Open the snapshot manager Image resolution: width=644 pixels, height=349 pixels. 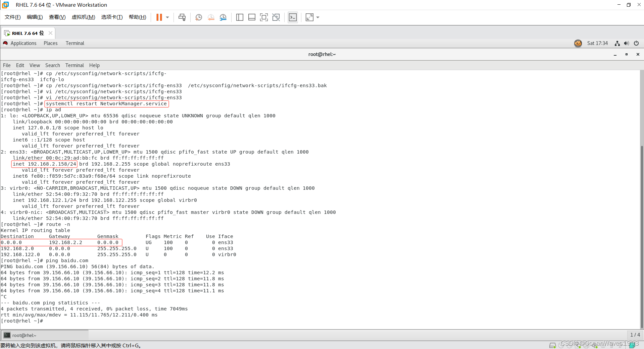pyautogui.click(x=223, y=17)
